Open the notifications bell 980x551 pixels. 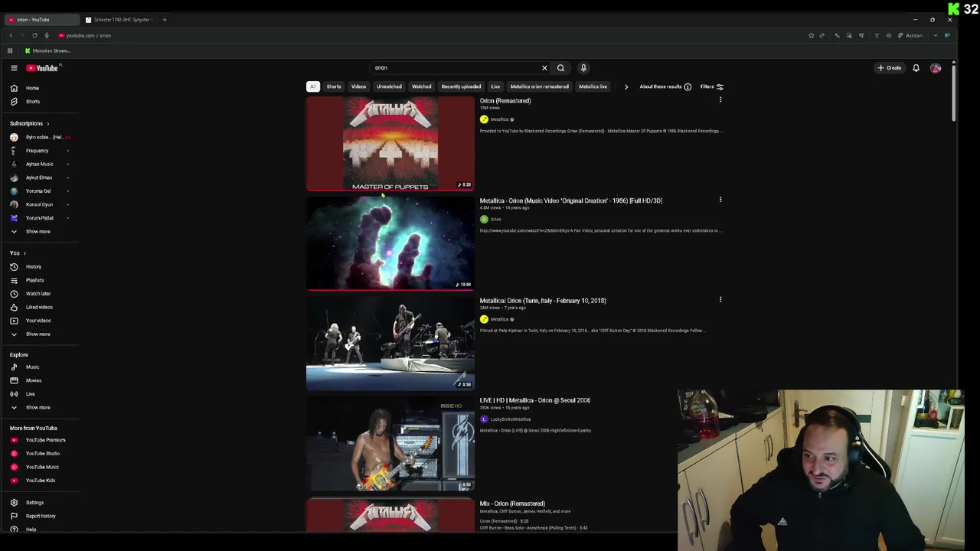916,68
